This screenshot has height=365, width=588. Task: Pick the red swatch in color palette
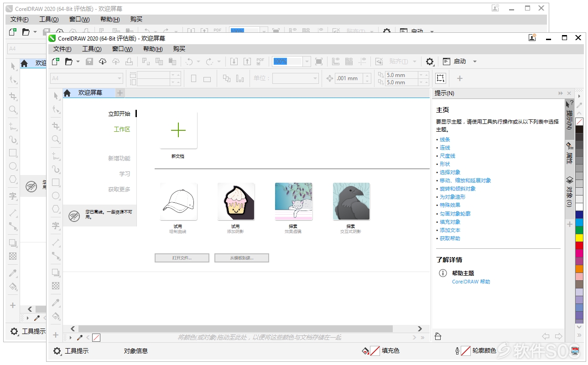[x=579, y=246]
